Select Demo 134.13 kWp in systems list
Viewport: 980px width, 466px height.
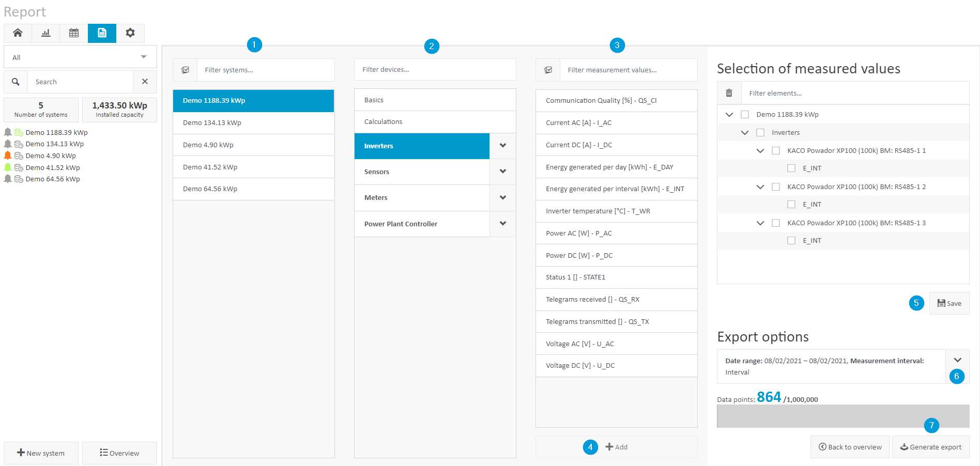click(253, 123)
